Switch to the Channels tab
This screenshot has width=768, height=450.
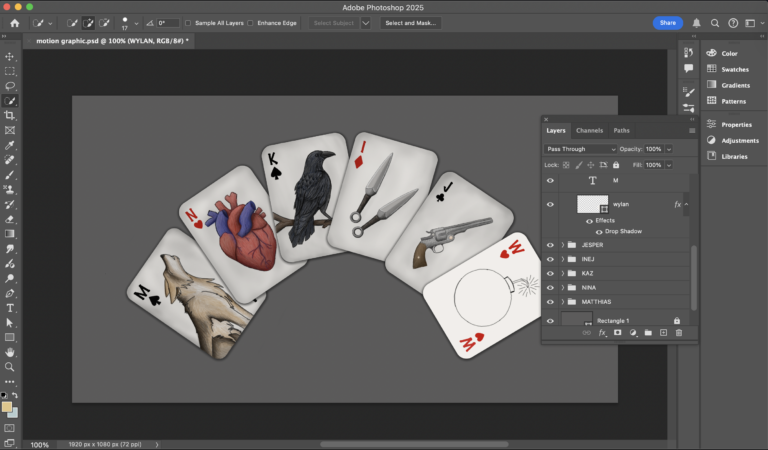[x=589, y=131]
